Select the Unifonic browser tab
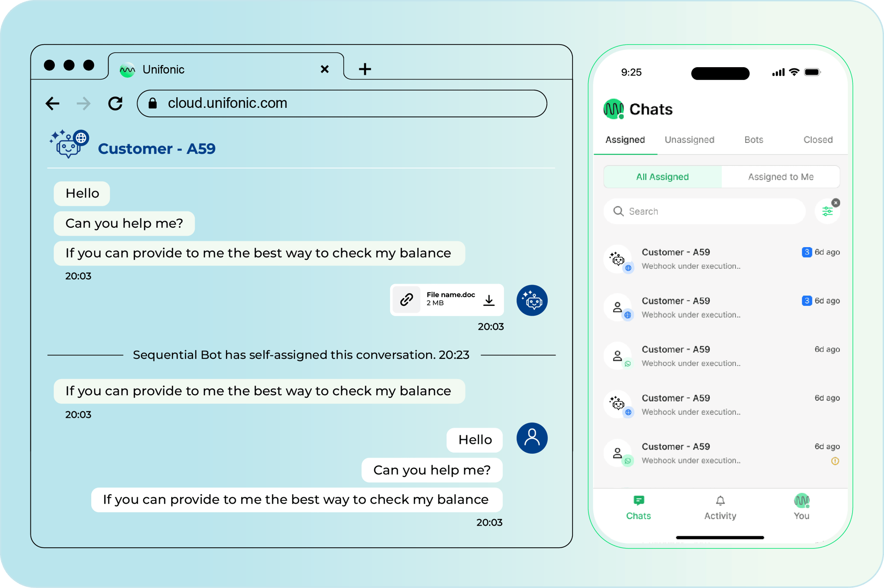Image resolution: width=884 pixels, height=588 pixels. click(x=226, y=67)
